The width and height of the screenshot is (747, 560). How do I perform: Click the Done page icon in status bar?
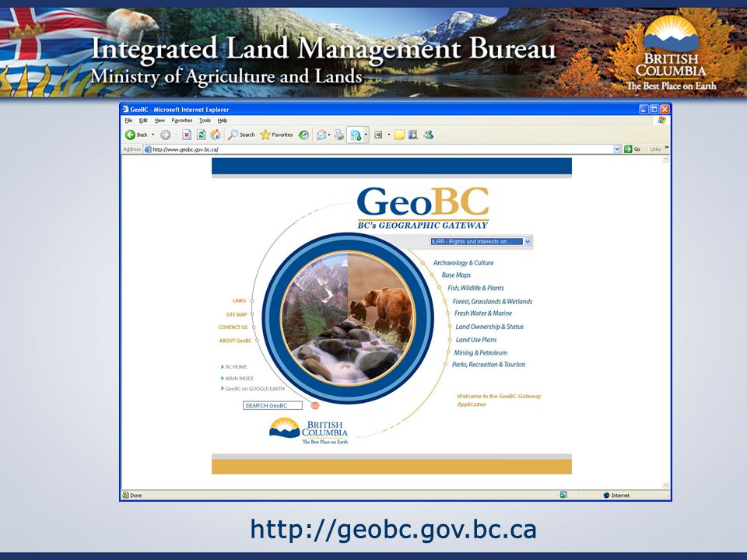click(125, 495)
